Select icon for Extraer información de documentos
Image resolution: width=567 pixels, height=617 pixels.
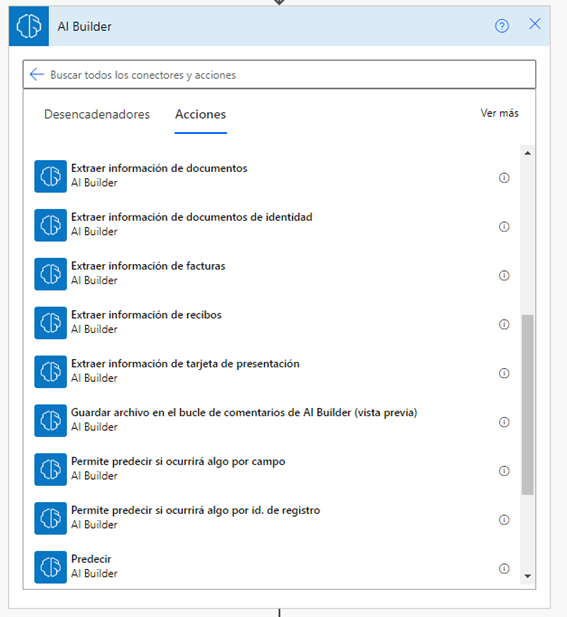click(50, 176)
